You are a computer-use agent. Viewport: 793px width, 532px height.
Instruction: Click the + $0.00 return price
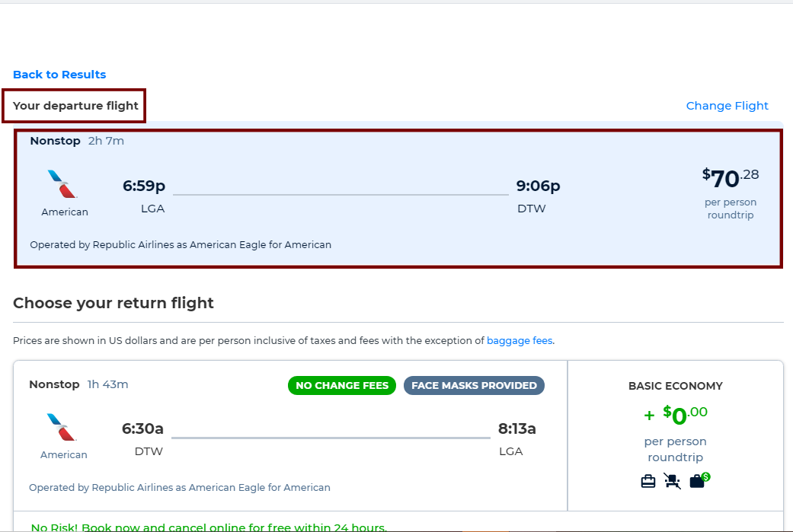(675, 416)
